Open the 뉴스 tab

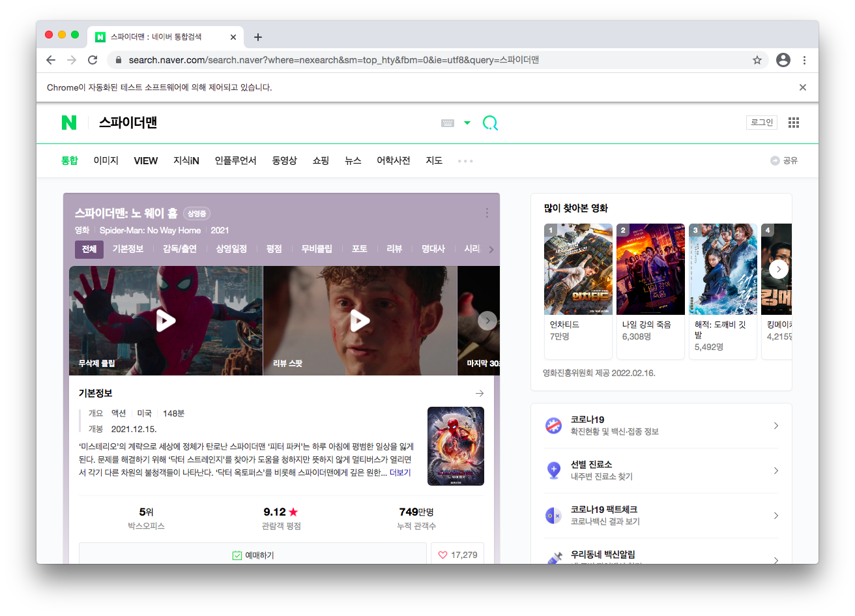pyautogui.click(x=353, y=160)
